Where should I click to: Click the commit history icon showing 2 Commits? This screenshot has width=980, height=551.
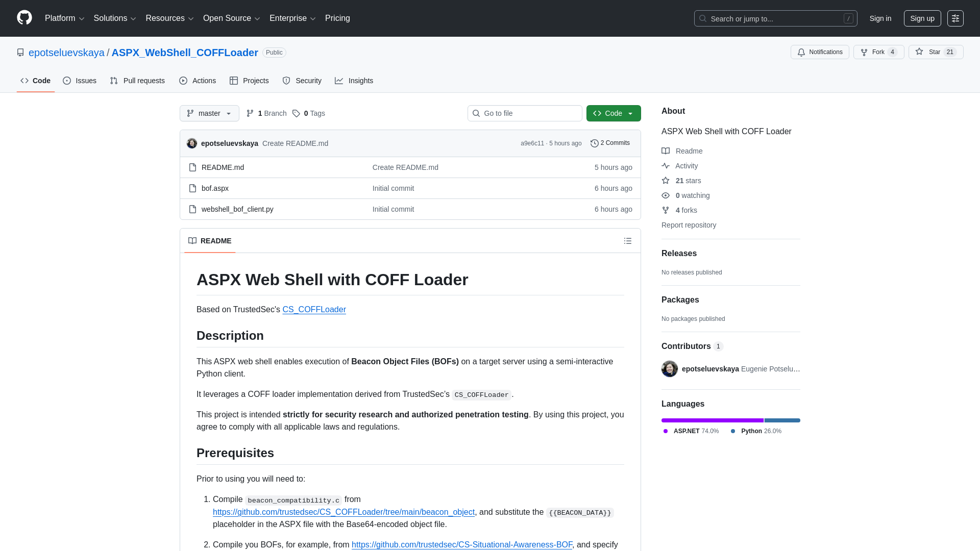click(594, 143)
